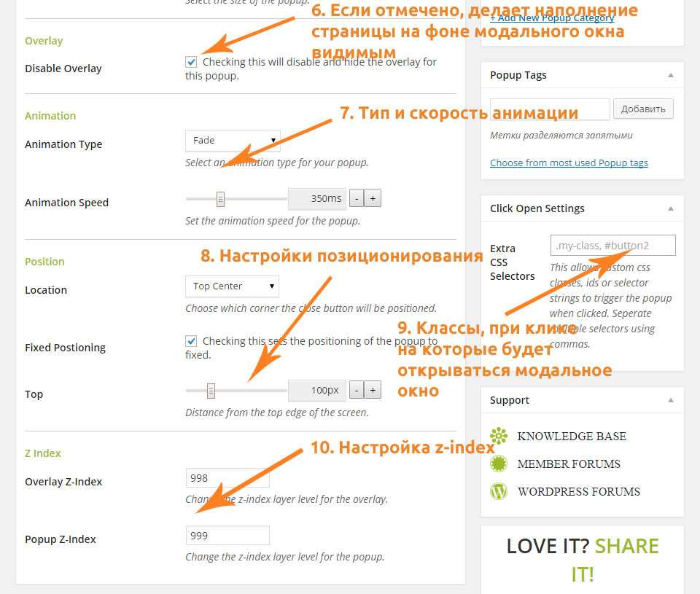Increase Top distance with plus button

[373, 390]
